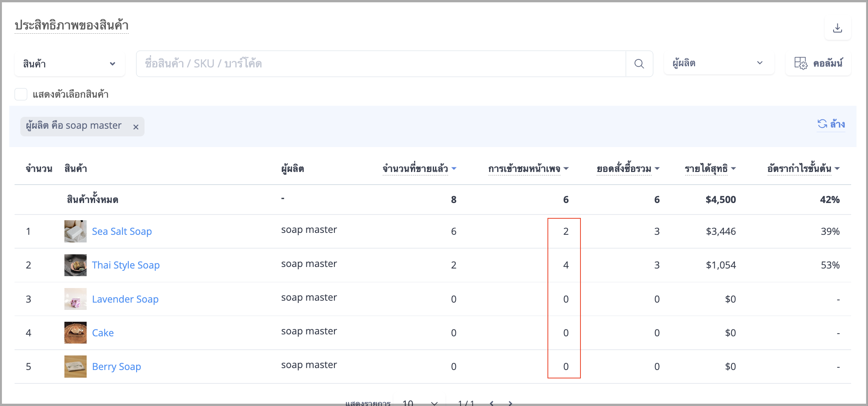This screenshot has width=868, height=406.
Task: Click the จำนวน column header
Action: pos(39,169)
